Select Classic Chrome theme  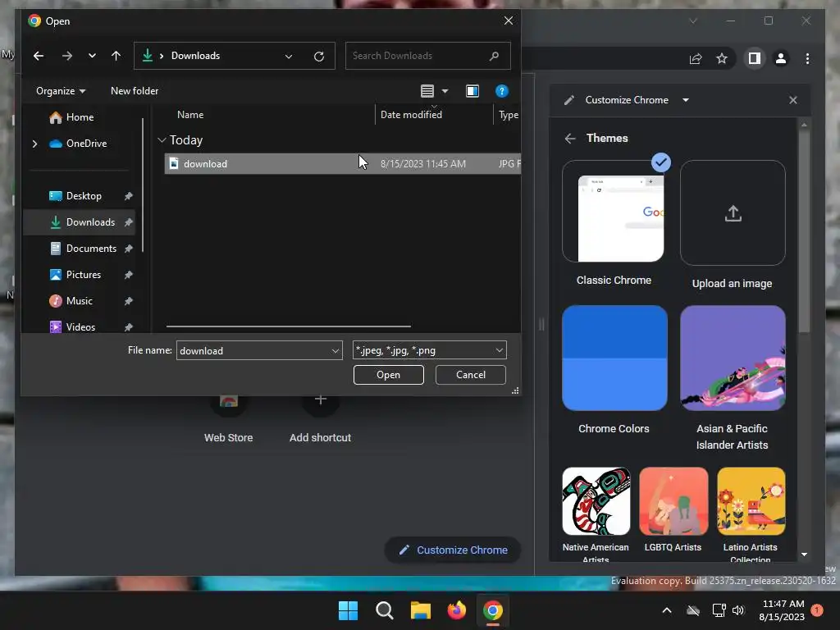(x=614, y=212)
